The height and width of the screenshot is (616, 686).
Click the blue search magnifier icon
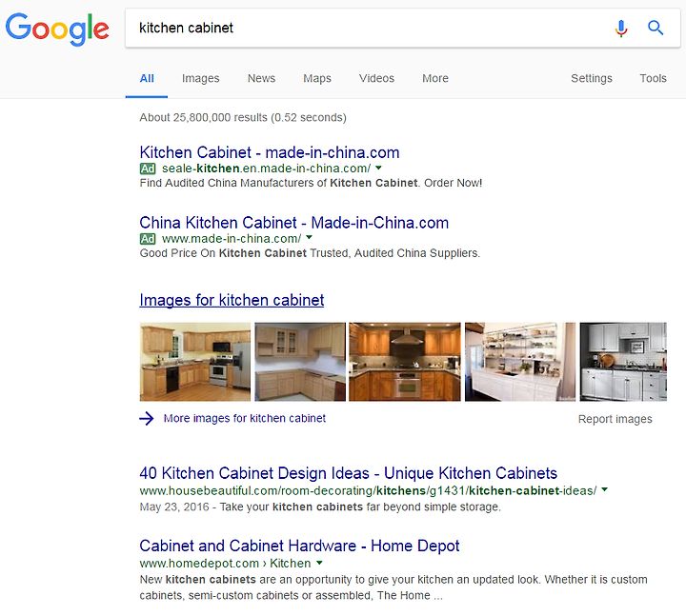[656, 28]
